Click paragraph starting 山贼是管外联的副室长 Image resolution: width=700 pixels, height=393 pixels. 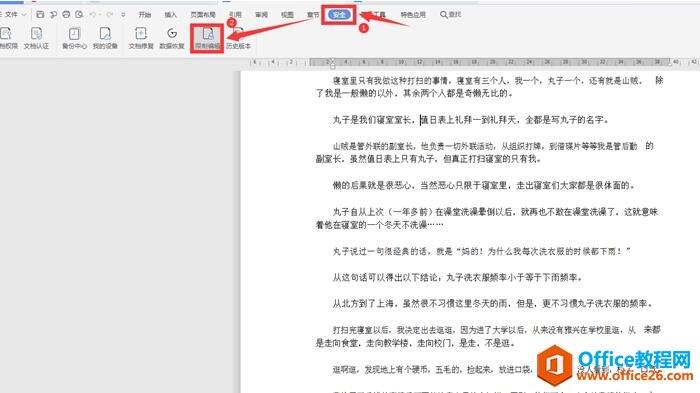pyautogui.click(x=484, y=152)
